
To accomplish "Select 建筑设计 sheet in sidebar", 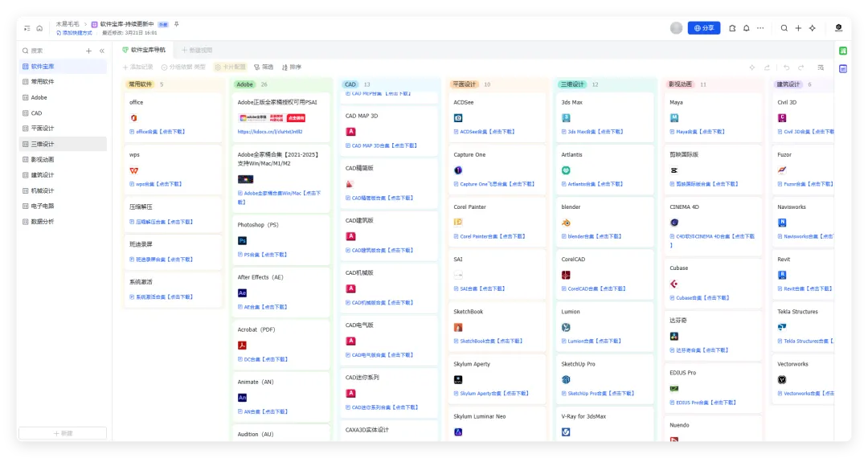I will coord(63,175).
